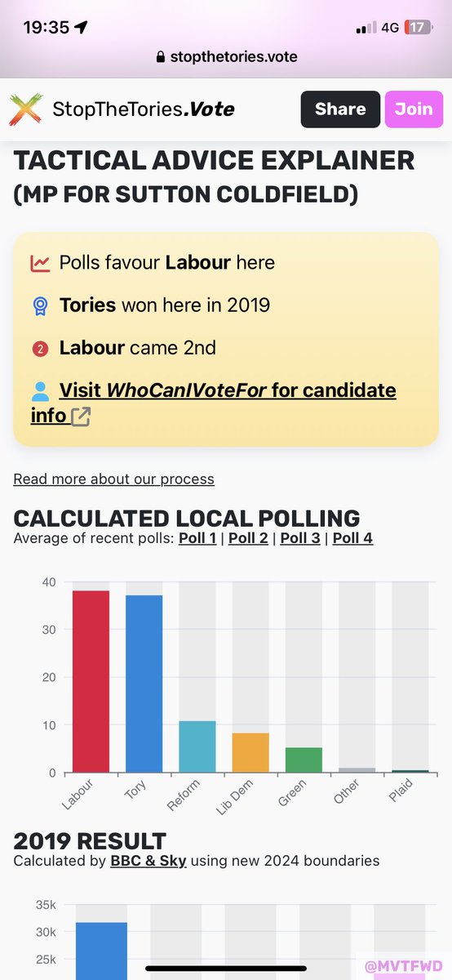The width and height of the screenshot is (452, 980).
Task: Open the Poll 1 link
Action: click(x=197, y=538)
